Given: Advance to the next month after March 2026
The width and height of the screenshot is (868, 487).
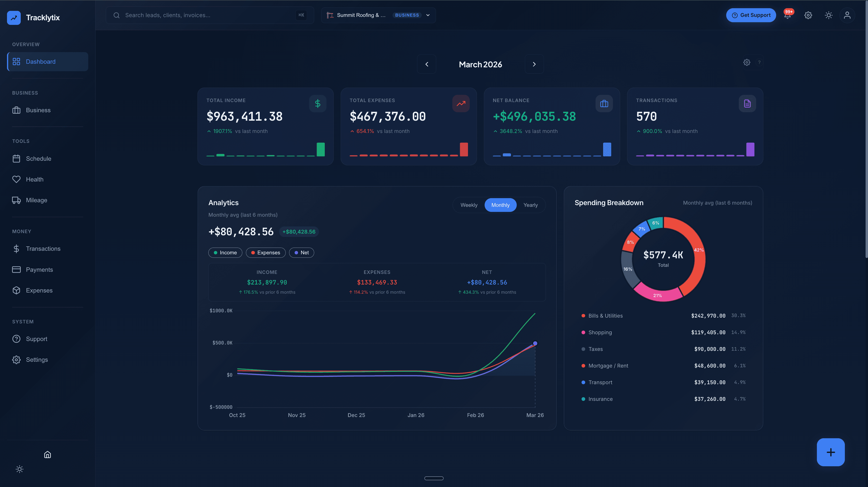Looking at the screenshot, I should tap(534, 64).
